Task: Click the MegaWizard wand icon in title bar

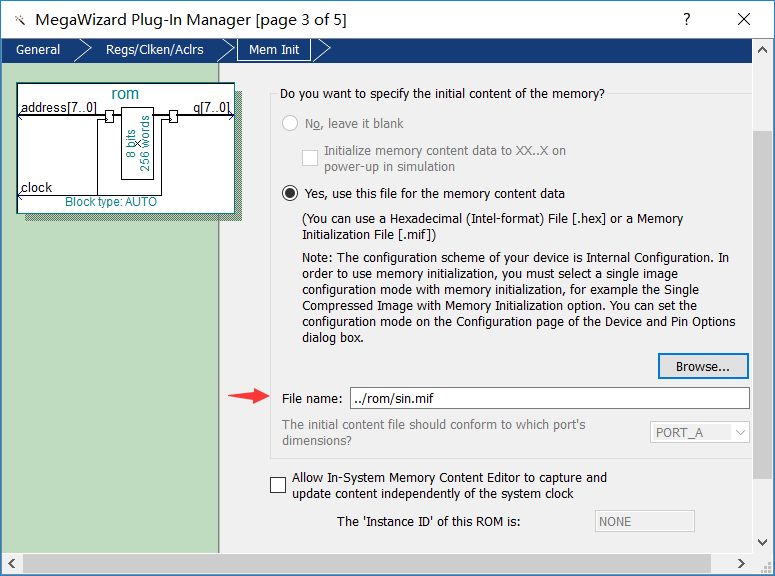Action: click(x=20, y=20)
